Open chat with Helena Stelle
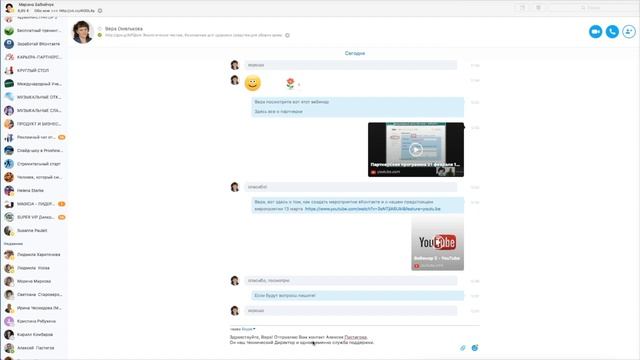Image resolution: width=640 pixels, height=360 pixels. point(34,191)
